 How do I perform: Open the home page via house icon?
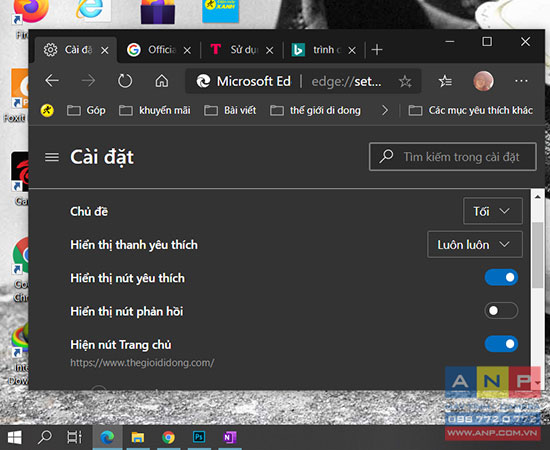(162, 81)
